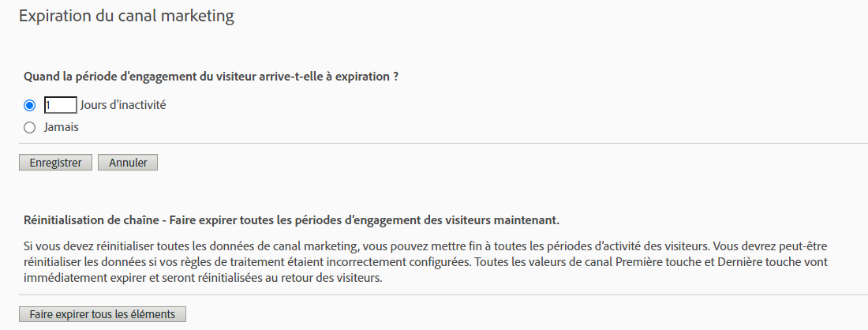Choose the "Jamais" radio option
Screen dimensions: 868x330
point(30,128)
